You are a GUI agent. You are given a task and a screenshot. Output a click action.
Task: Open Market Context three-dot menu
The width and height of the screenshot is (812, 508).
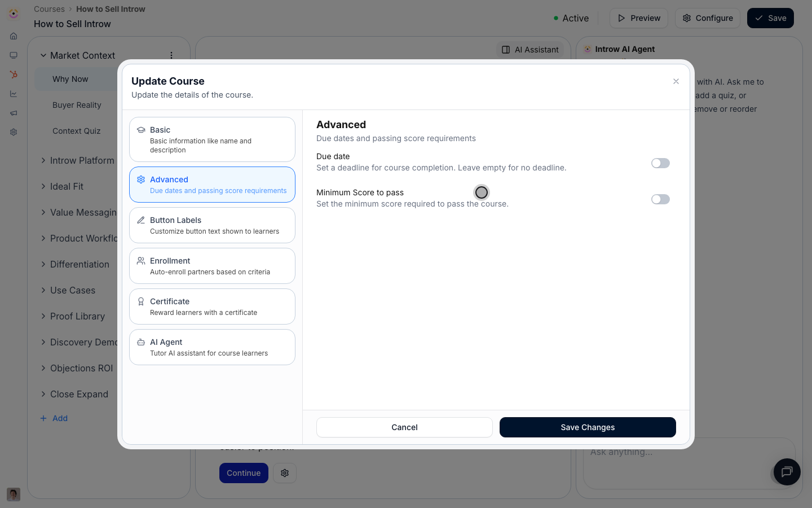(x=171, y=55)
